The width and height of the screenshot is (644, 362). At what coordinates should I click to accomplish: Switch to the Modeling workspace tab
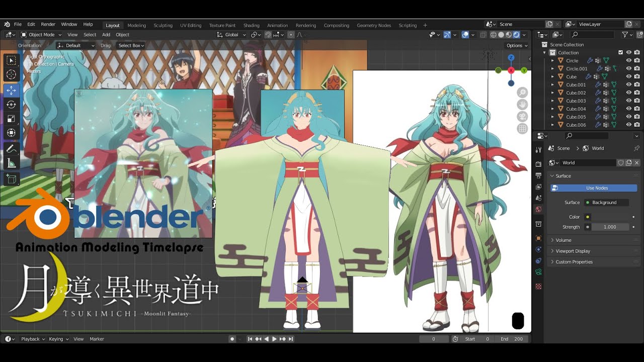coord(137,25)
